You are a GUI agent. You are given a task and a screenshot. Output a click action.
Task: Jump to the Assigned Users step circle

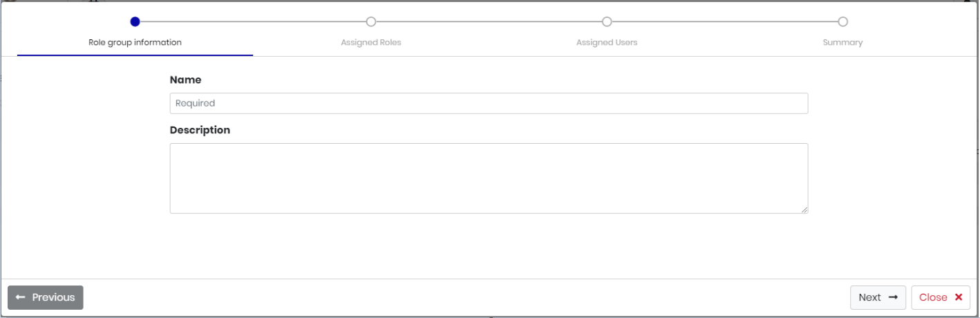pyautogui.click(x=607, y=21)
